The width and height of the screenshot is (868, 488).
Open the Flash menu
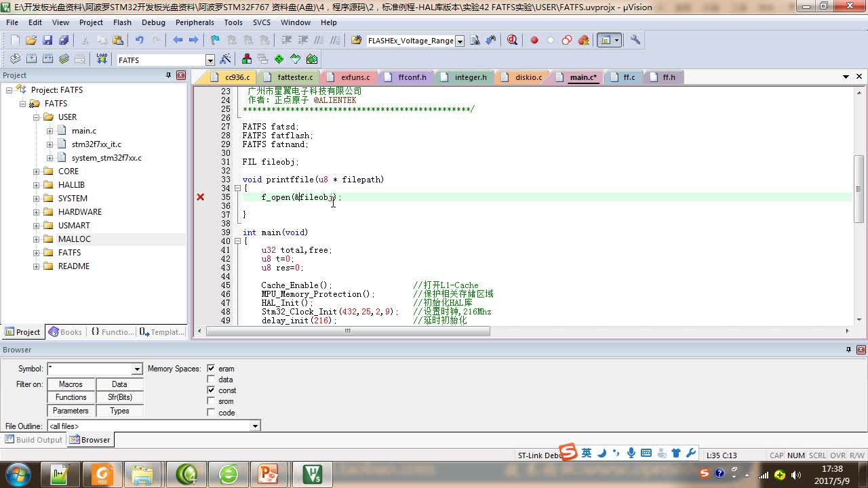pyautogui.click(x=122, y=22)
